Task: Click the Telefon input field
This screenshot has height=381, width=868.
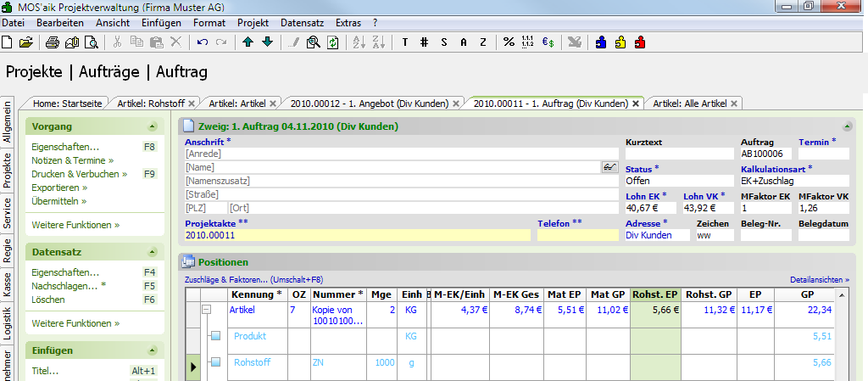Action: pos(577,235)
